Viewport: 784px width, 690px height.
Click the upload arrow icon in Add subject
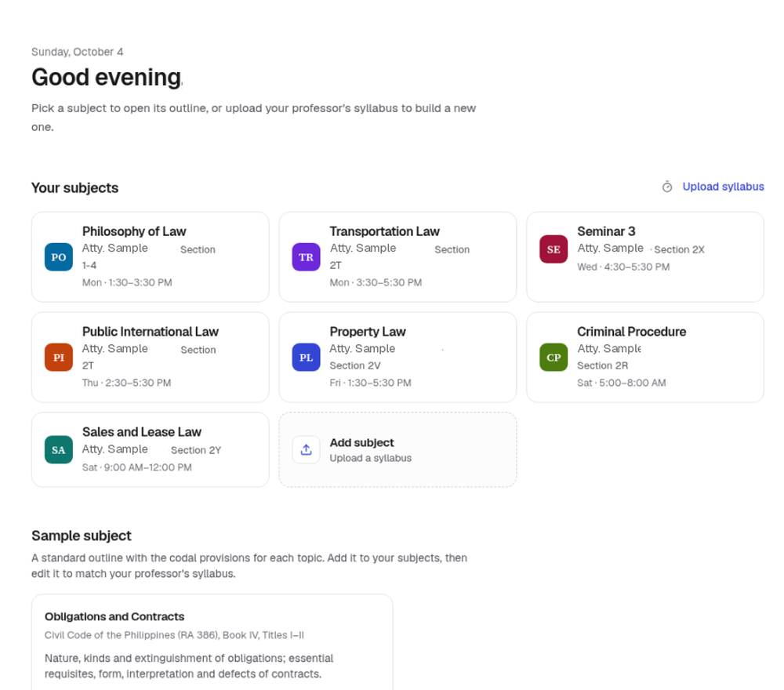(x=306, y=449)
